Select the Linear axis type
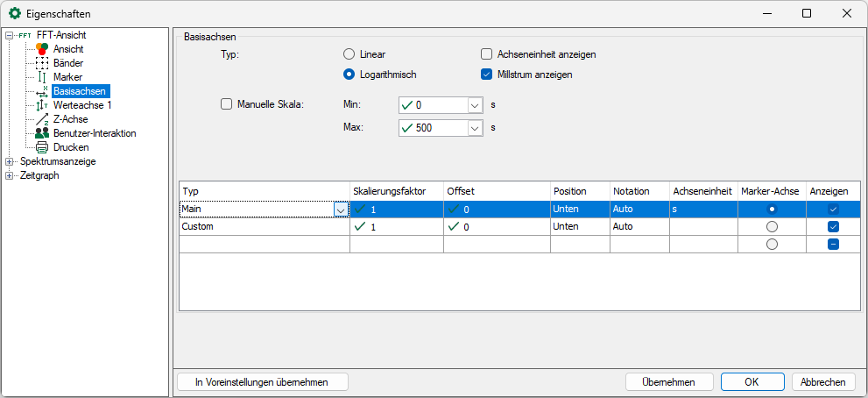The image size is (868, 398). (349, 54)
